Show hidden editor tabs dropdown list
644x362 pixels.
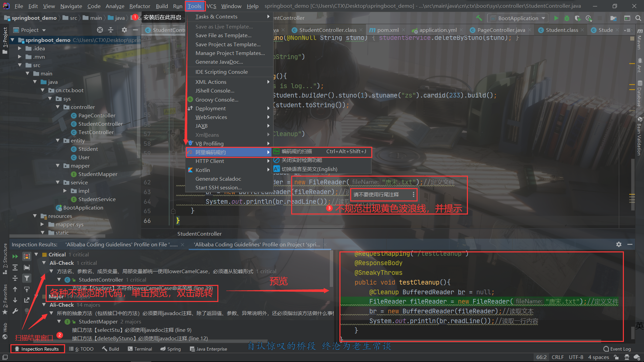[x=628, y=30]
